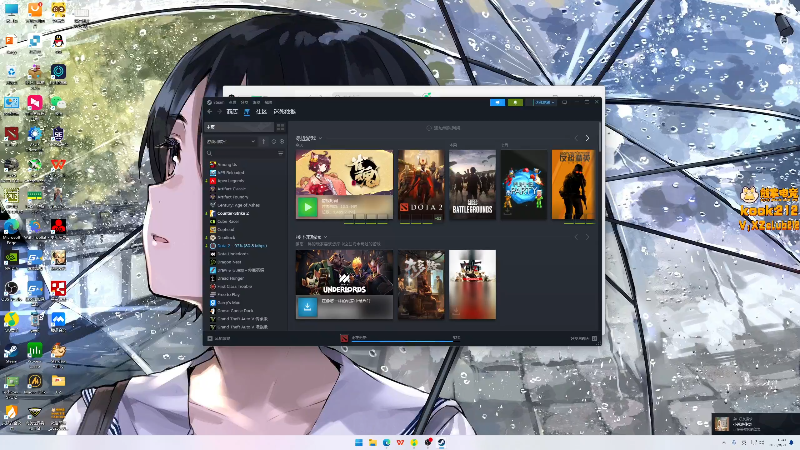Open the QQ penguin icon on the desktop
The width and height of the screenshot is (800, 450).
click(58, 42)
